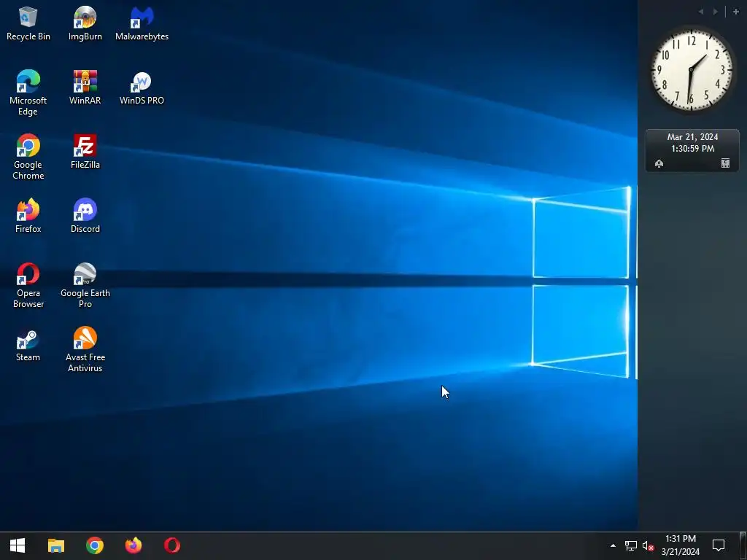
Task: Click the calendar icon in the date gadget
Action: click(725, 163)
